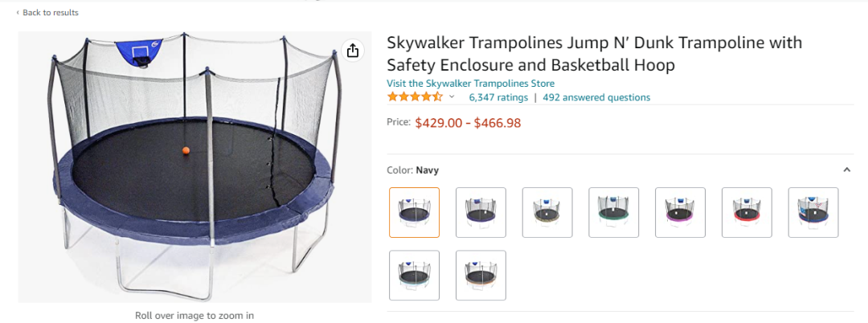Collapse the Color options chevron
This screenshot has height=323, width=868.
pyautogui.click(x=846, y=170)
